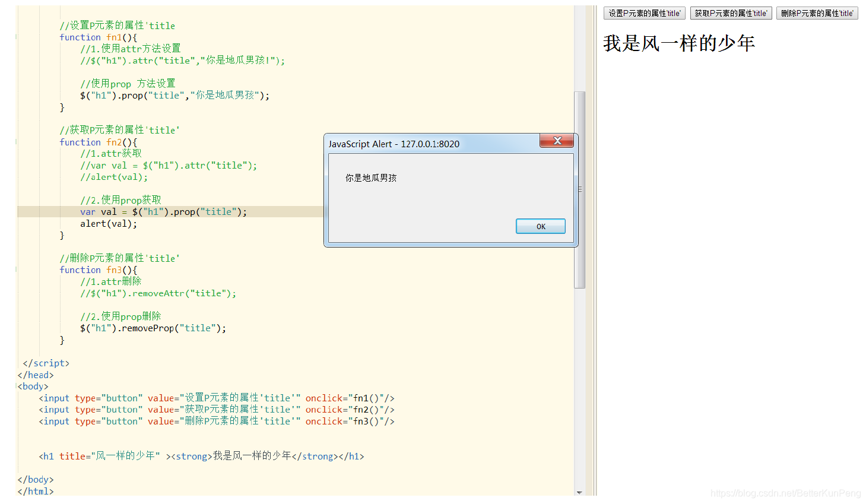Click the comment //设置P元素的属性'title
This screenshot has height=504, width=866.
pos(117,26)
